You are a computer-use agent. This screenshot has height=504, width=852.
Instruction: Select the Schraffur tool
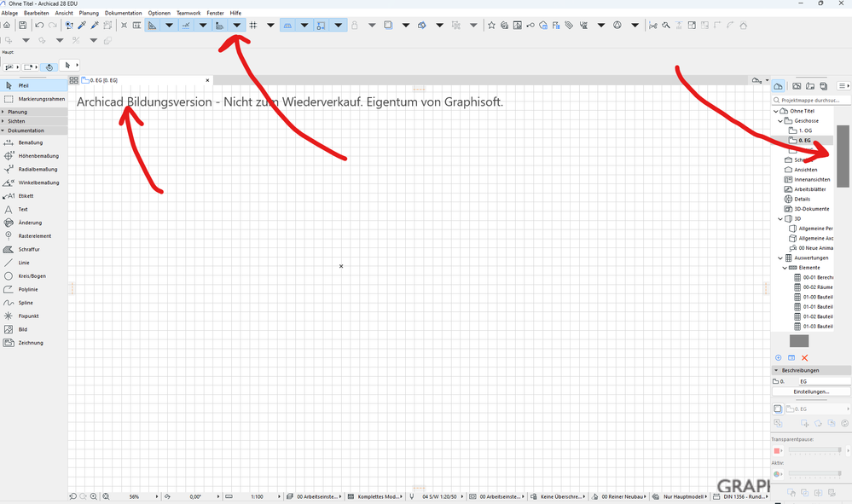coord(34,249)
